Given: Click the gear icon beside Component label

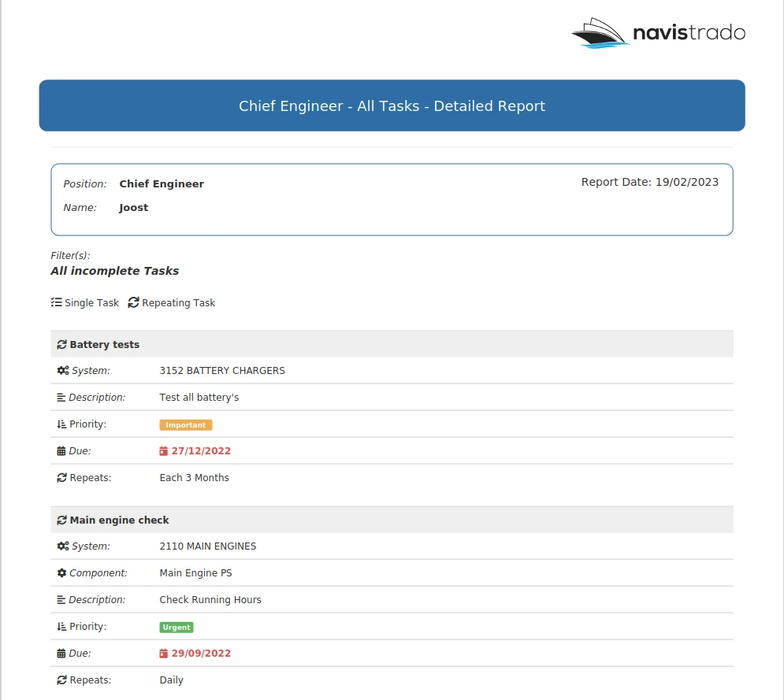Looking at the screenshot, I should [61, 572].
